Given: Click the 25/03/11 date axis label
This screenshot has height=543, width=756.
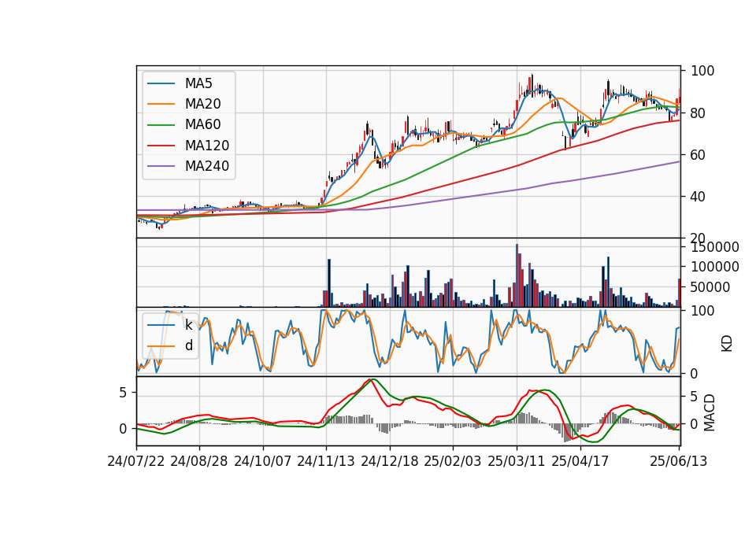Looking at the screenshot, I should click(x=517, y=461).
